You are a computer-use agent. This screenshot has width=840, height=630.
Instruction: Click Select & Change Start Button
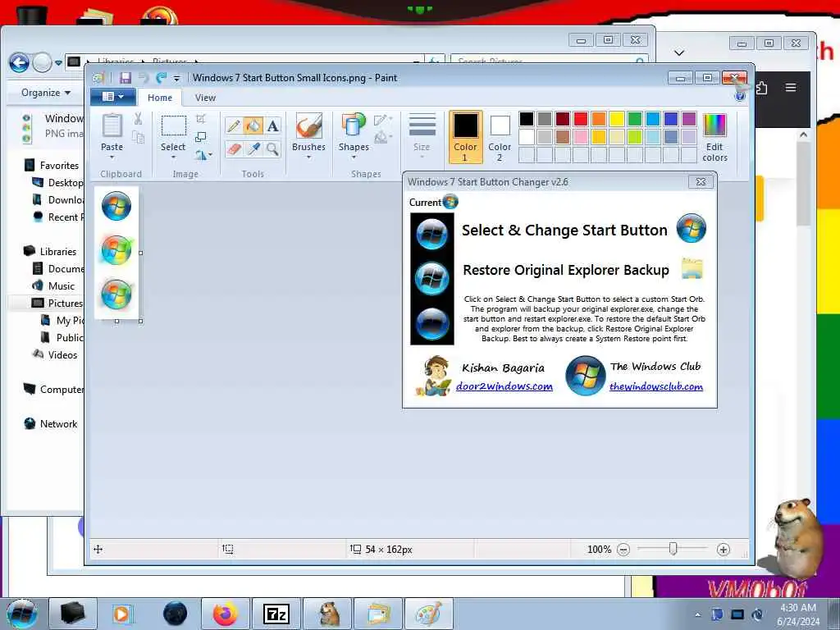click(x=564, y=231)
